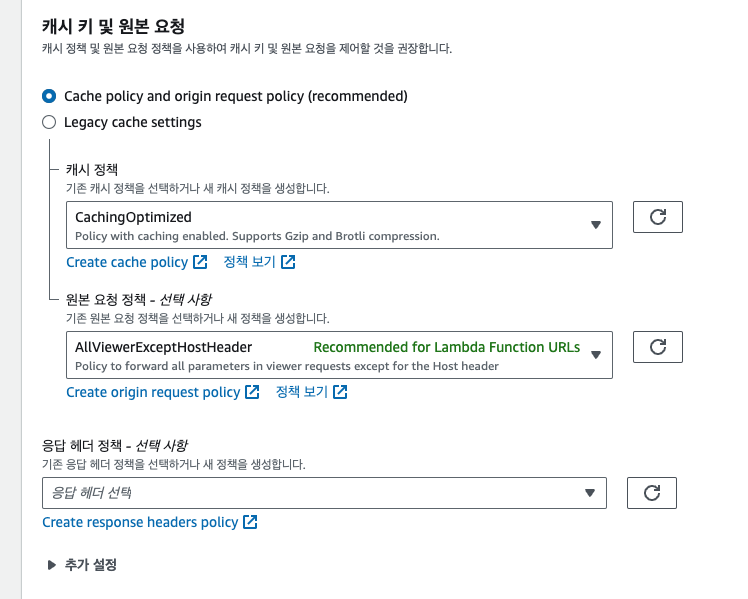Refresh the cache policy list
This screenshot has height=599, width=748.
click(658, 217)
